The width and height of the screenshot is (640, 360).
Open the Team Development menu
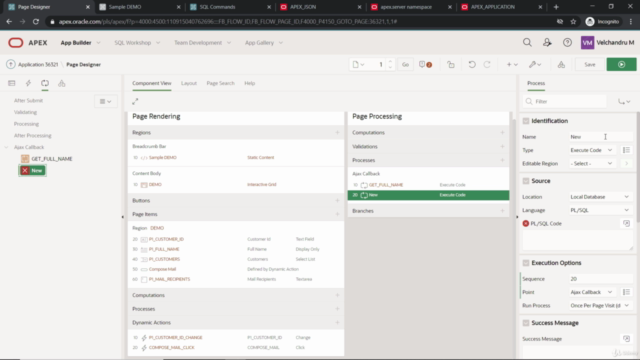pyautogui.click(x=202, y=42)
